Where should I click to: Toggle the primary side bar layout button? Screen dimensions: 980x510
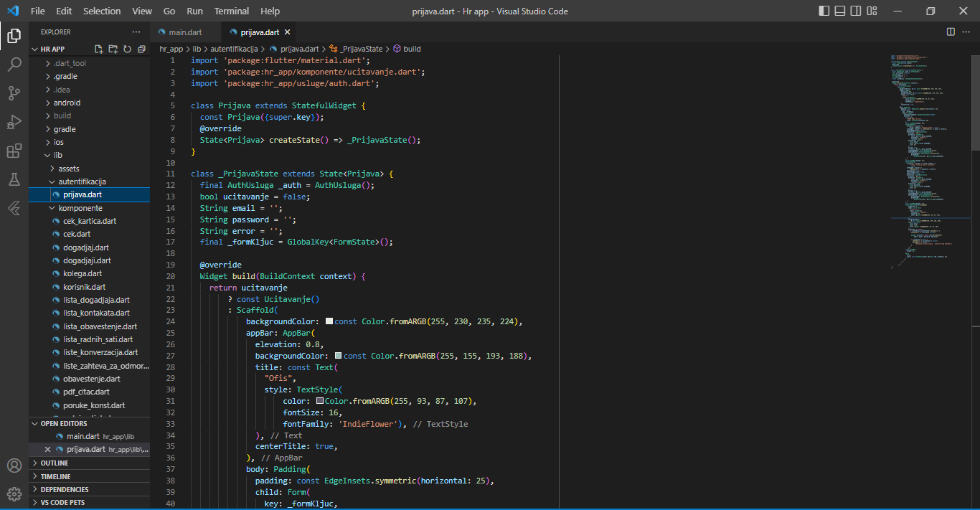point(825,11)
